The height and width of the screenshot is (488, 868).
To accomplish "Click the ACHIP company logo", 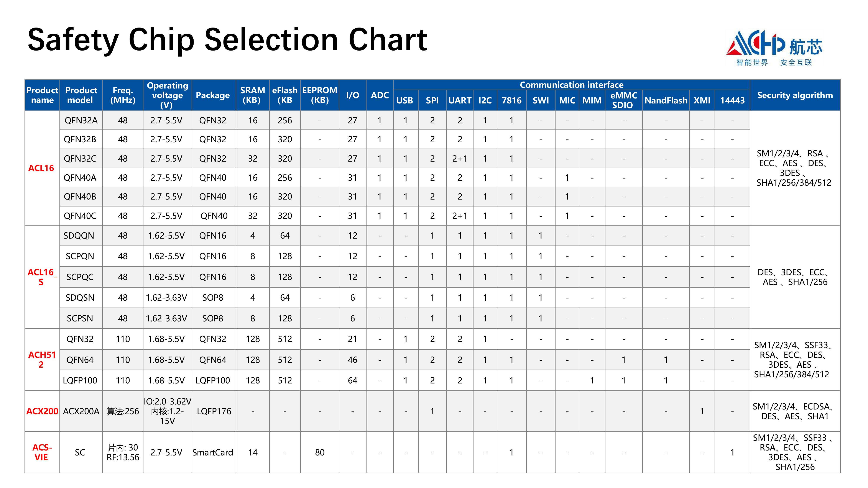I will coord(774,48).
